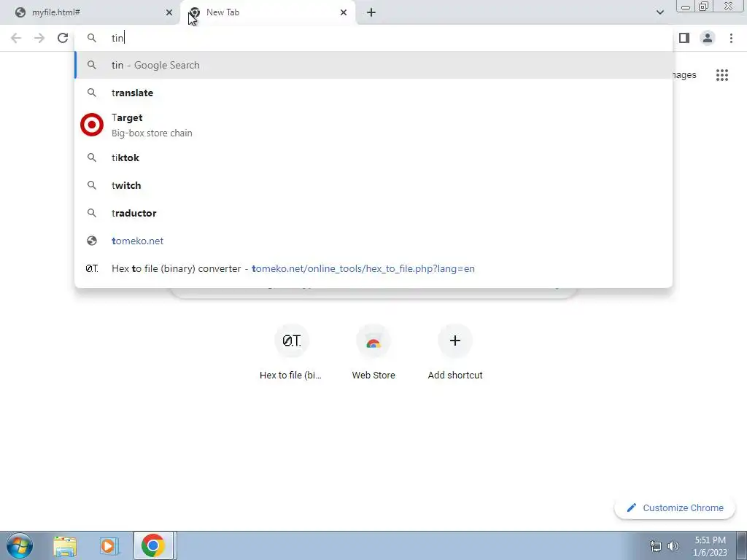Close the myfile.html# tab

(169, 12)
